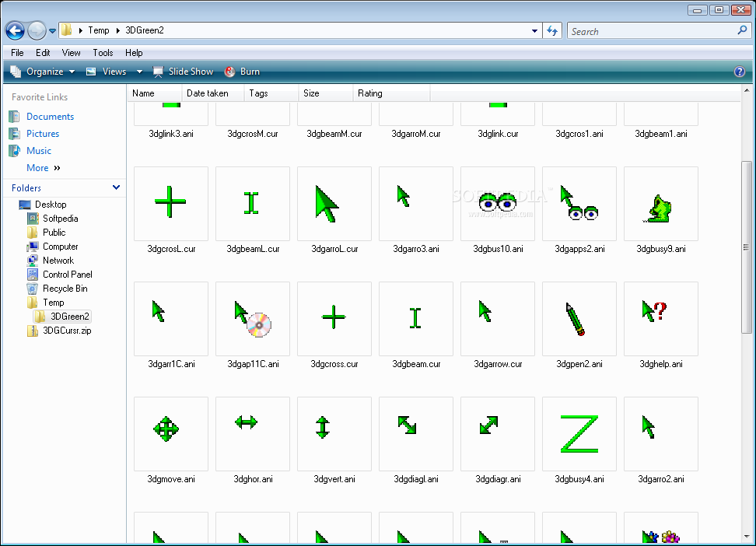Select the Public folder in tree
The width and height of the screenshot is (756, 546).
(x=54, y=233)
